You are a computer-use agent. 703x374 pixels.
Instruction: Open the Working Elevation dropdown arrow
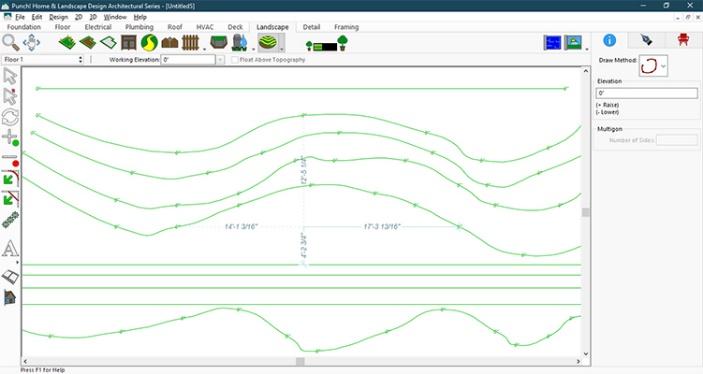(x=220, y=60)
